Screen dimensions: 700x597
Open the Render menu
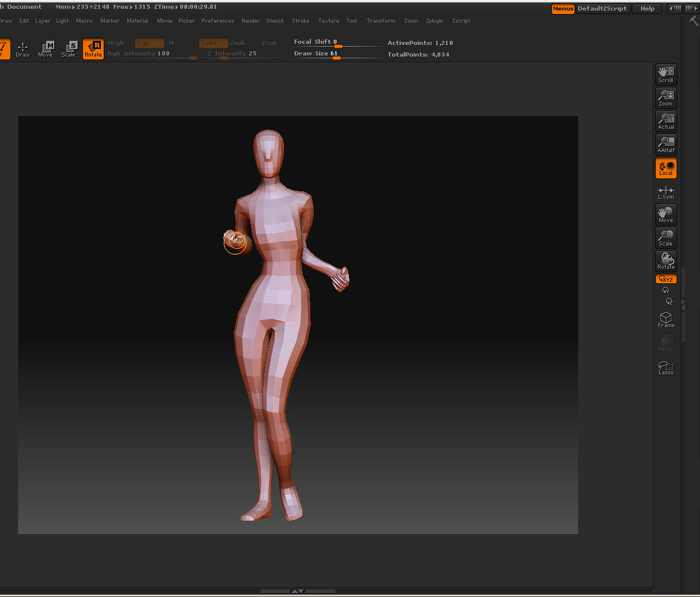click(251, 21)
